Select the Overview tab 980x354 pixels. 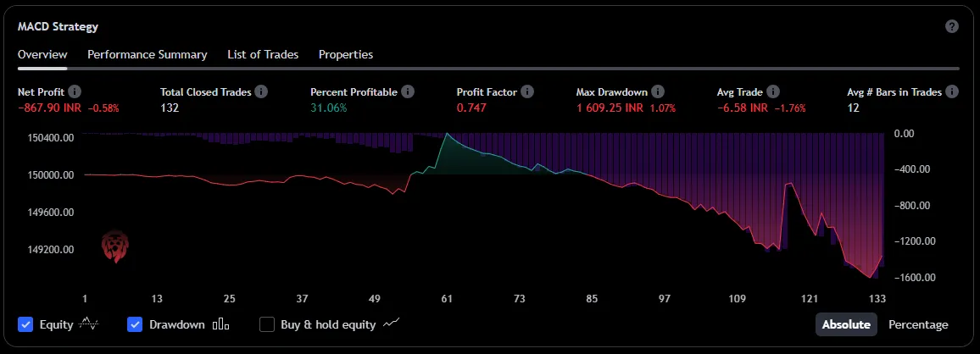point(42,54)
